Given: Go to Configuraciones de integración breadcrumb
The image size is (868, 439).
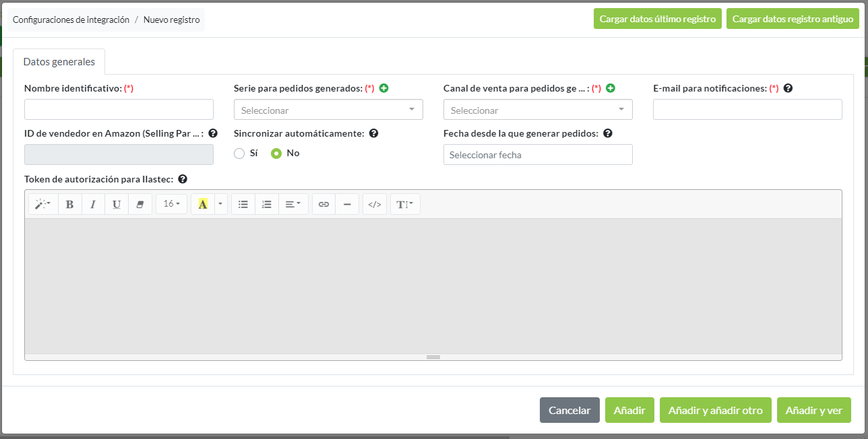Looking at the screenshot, I should tap(71, 20).
